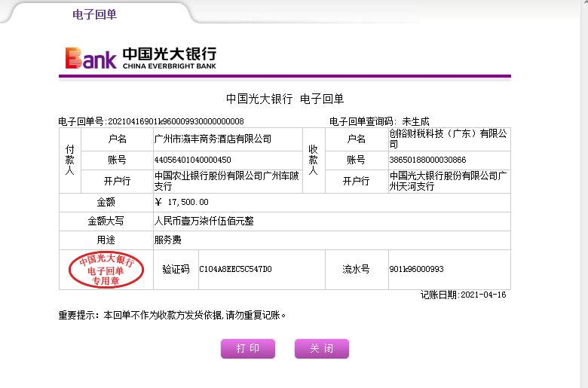Click the title 中国光大银行 电子回单
588x388 pixels.
click(x=285, y=99)
